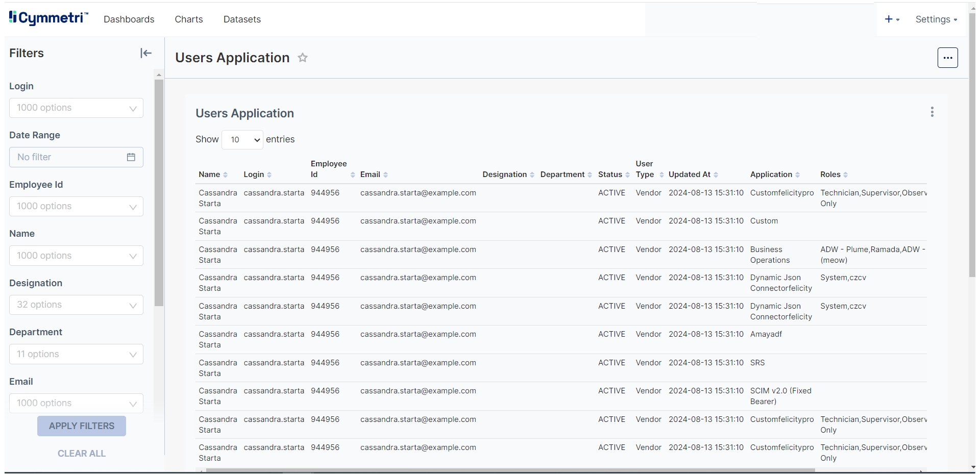The image size is (980, 475).
Task: Click the calendar icon in Date Range
Action: tap(131, 157)
